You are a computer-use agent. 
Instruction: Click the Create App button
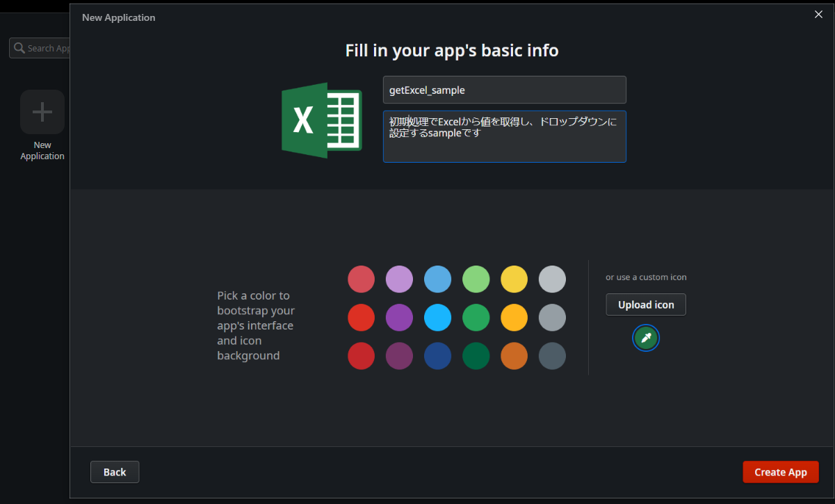[781, 472]
